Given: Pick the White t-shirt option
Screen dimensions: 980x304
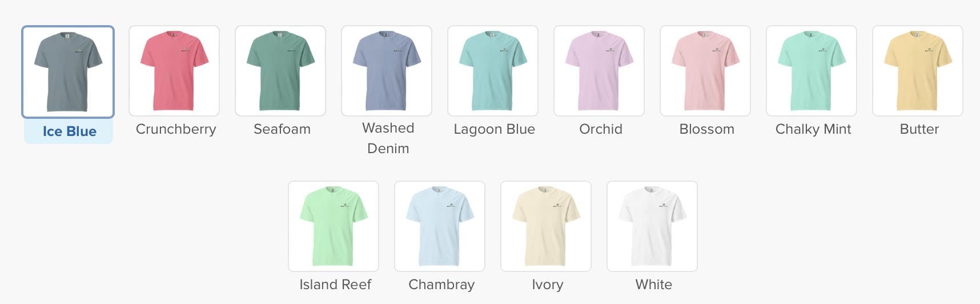Looking at the screenshot, I should 652,226.
